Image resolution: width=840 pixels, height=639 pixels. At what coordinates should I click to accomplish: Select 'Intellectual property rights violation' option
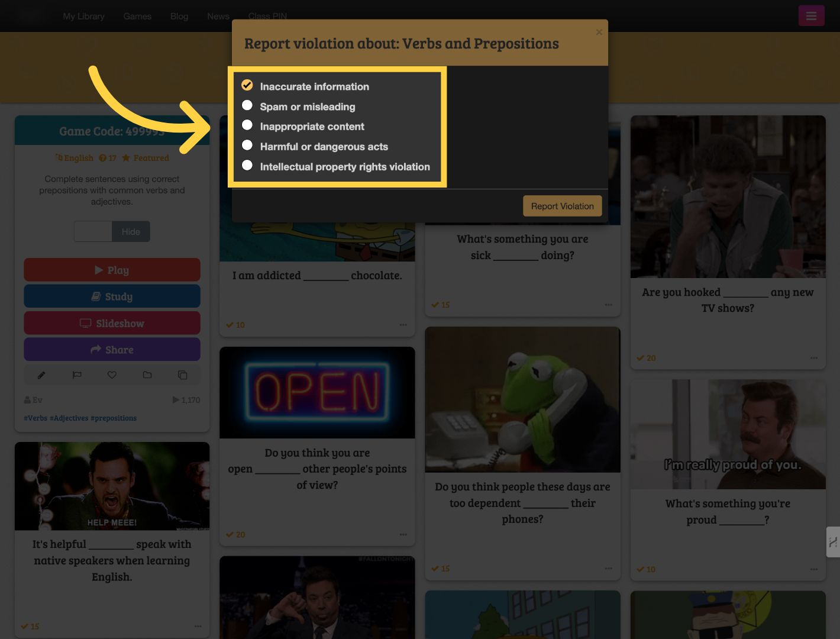[247, 166]
